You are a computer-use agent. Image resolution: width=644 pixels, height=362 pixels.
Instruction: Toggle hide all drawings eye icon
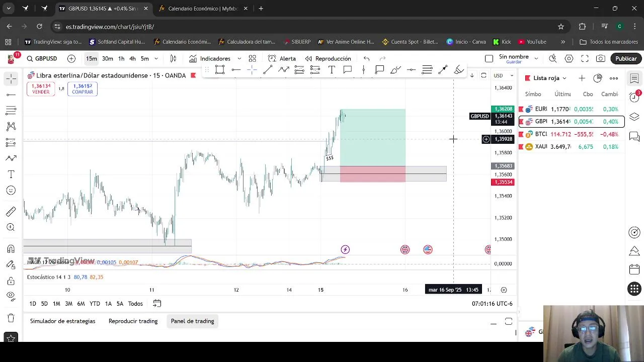[x=11, y=297]
